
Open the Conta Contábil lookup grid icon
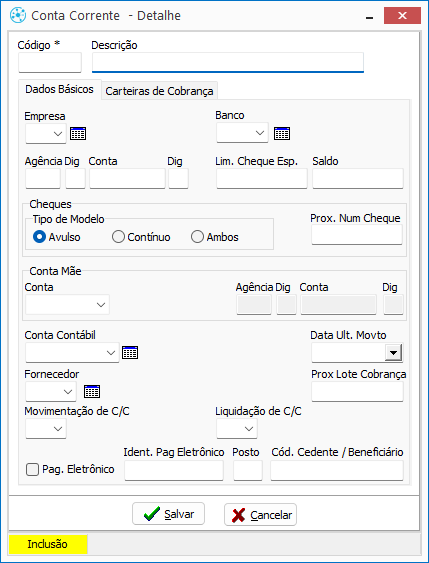coord(130,353)
